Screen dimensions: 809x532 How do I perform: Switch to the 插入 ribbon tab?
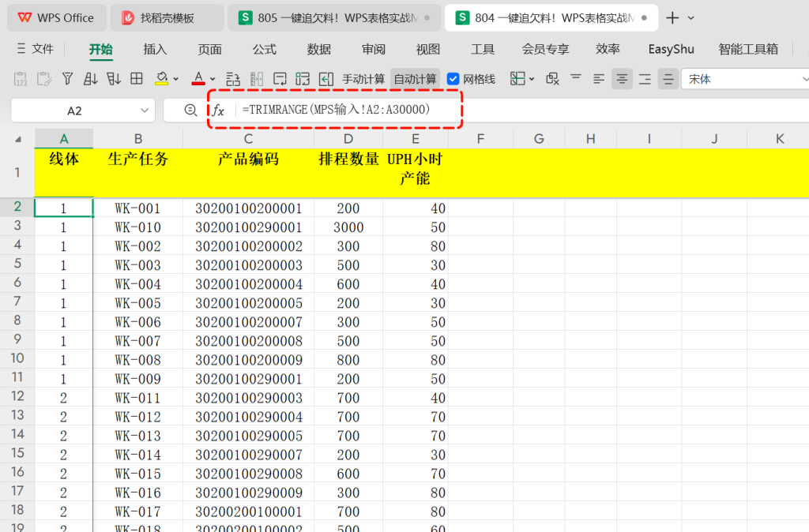pos(155,49)
